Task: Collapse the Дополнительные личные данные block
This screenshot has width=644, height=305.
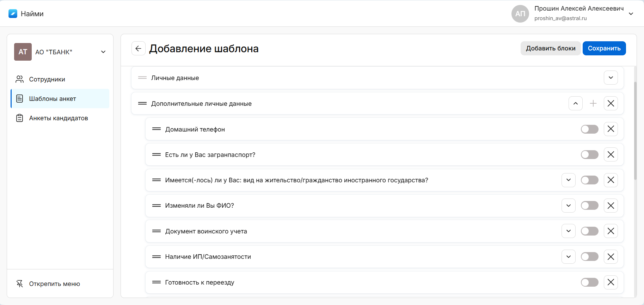Action: pyautogui.click(x=576, y=103)
